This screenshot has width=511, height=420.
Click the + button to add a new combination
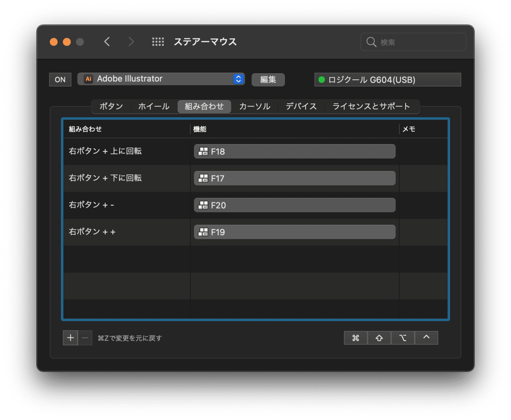70,337
